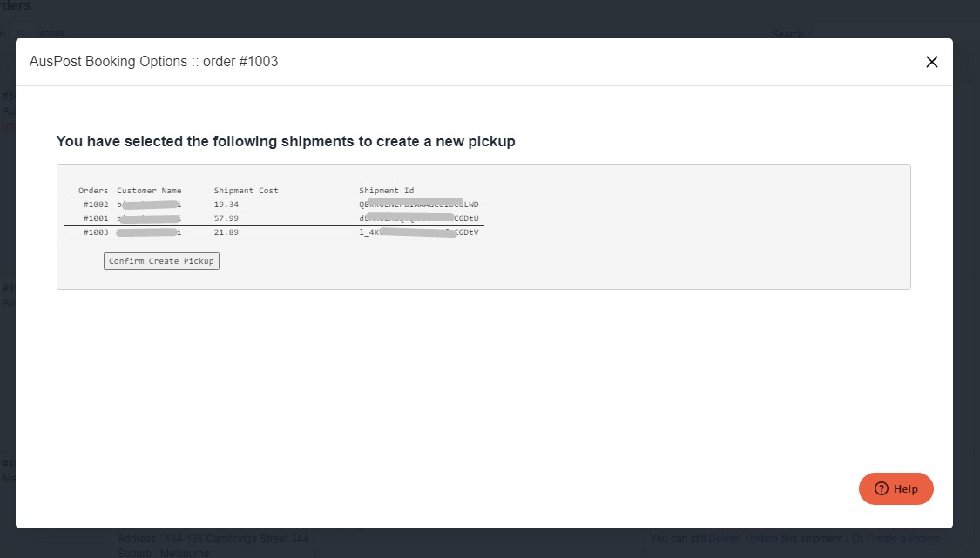Close the AusPost Booking Options dialog
This screenshot has width=980, height=558.
point(931,62)
